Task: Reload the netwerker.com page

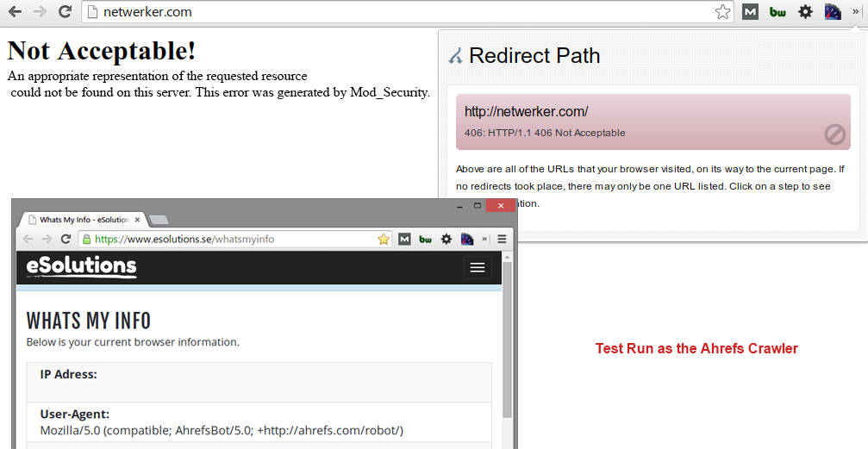Action: [x=65, y=12]
